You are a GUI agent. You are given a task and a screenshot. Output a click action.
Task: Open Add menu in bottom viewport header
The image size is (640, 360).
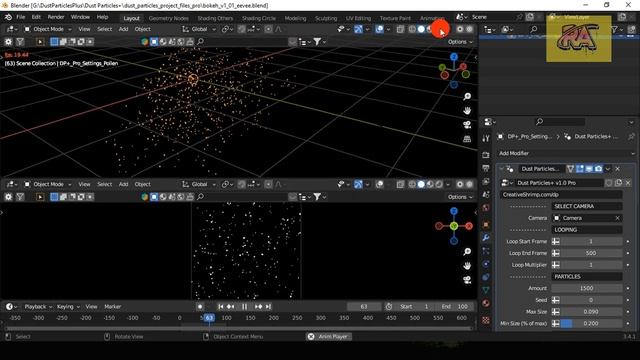click(x=123, y=184)
